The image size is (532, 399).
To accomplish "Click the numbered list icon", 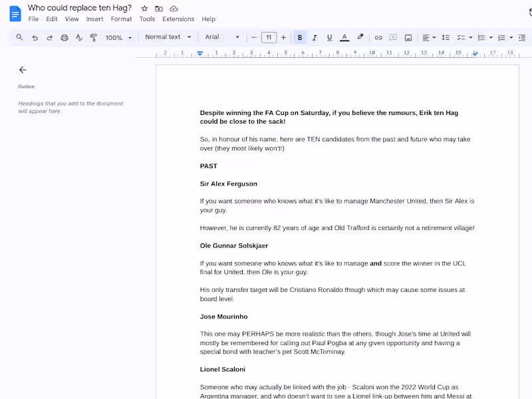I will pyautogui.click(x=501, y=38).
